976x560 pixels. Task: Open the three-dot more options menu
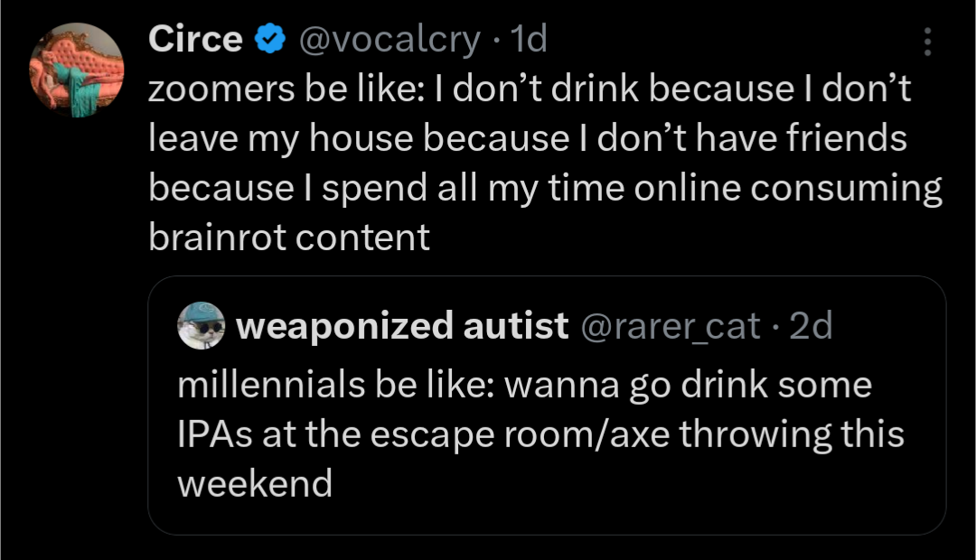[x=927, y=42]
